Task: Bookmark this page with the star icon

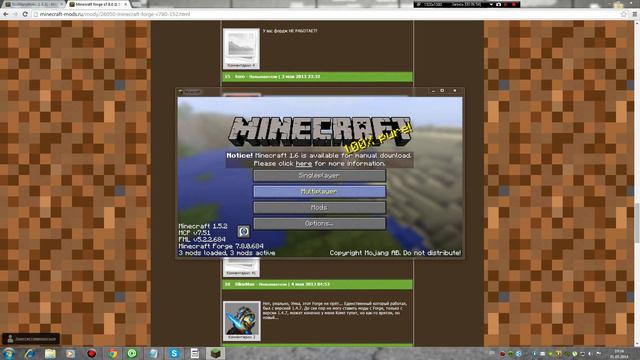Action: [x=624, y=14]
